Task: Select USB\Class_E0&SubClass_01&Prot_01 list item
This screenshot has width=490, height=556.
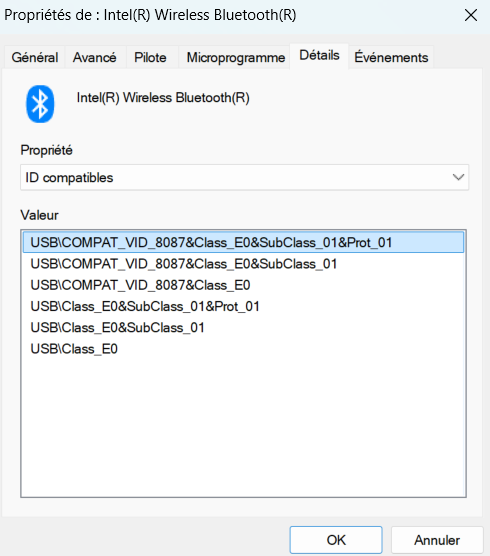Action: pyautogui.click(x=244, y=306)
